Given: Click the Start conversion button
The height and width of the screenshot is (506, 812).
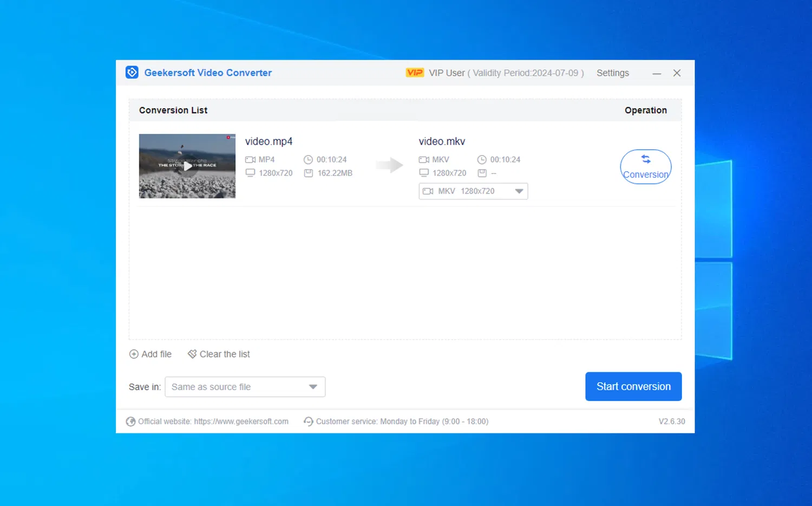Looking at the screenshot, I should 633,386.
